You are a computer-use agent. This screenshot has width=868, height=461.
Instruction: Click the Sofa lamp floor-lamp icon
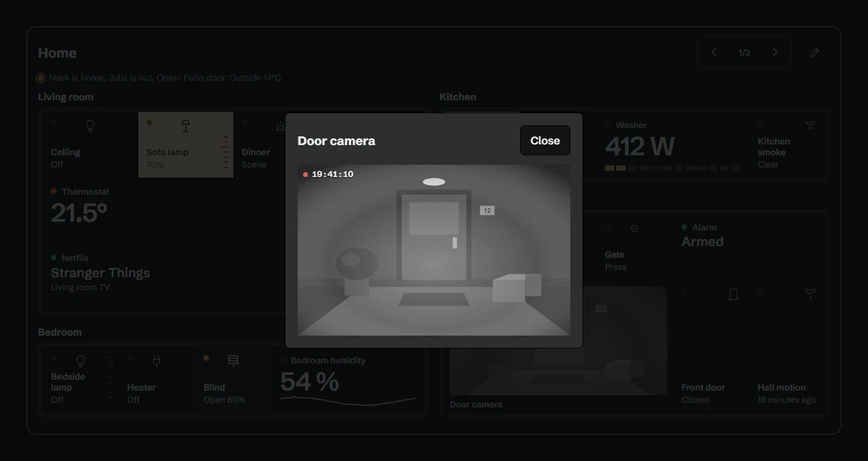[186, 126]
